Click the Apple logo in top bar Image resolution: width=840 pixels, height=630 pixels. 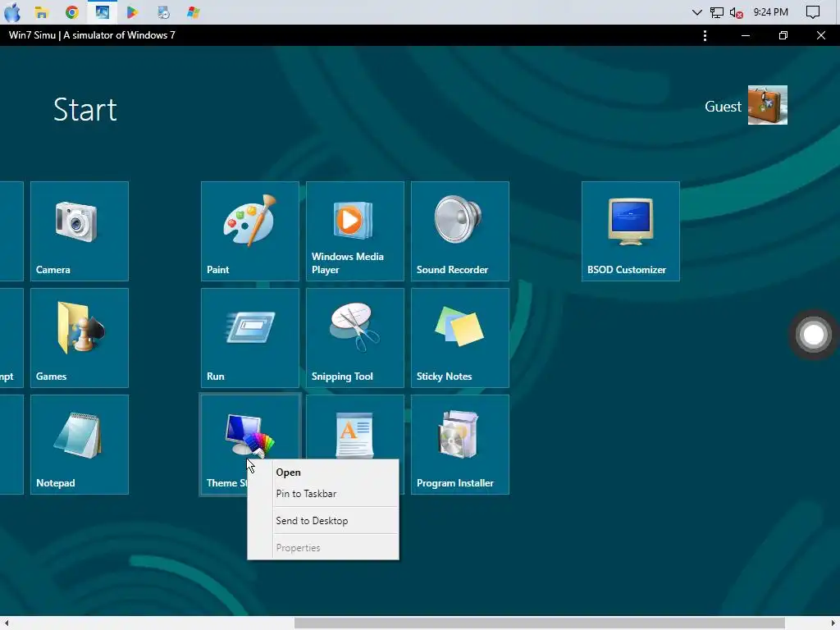(x=11, y=11)
